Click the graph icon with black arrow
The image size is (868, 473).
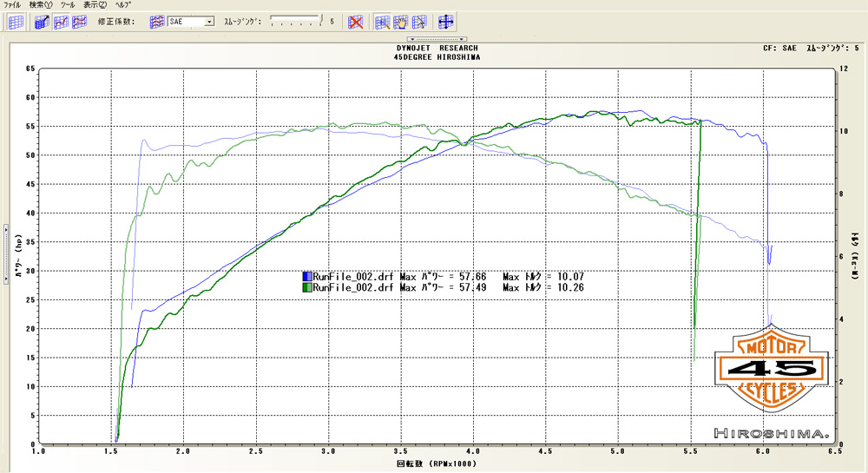43,22
